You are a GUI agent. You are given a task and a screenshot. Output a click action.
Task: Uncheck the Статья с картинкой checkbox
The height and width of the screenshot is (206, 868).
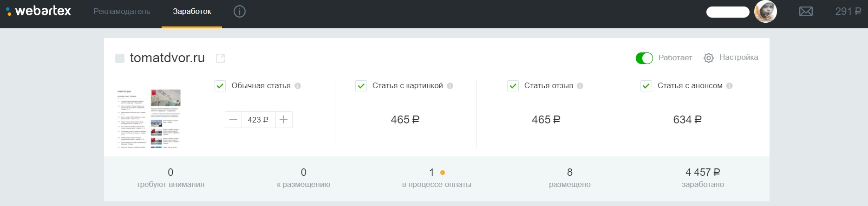(x=361, y=86)
